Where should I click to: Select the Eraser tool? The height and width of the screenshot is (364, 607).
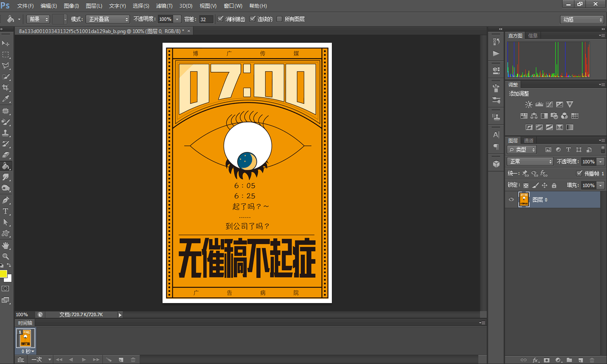point(6,155)
